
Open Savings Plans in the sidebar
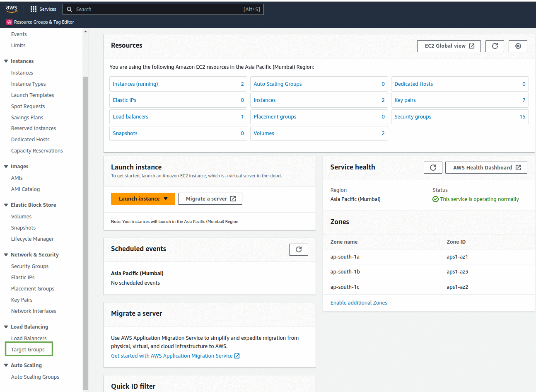pyautogui.click(x=27, y=117)
